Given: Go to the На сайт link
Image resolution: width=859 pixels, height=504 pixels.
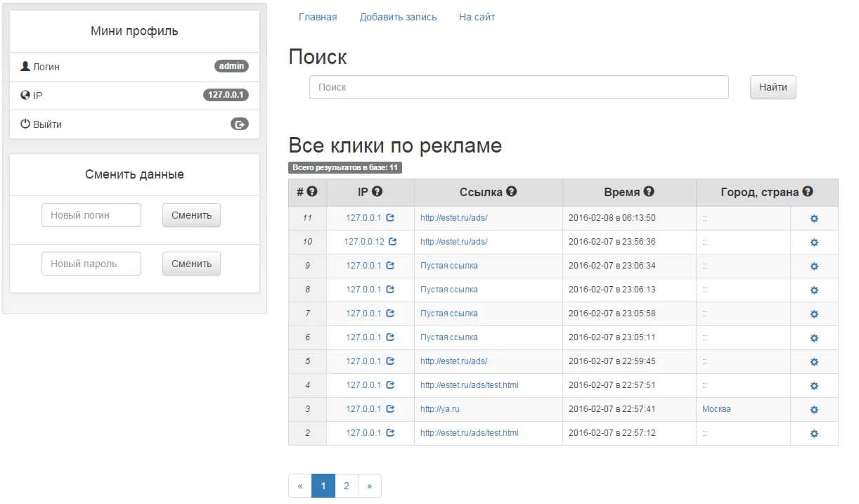Looking at the screenshot, I should (x=477, y=17).
